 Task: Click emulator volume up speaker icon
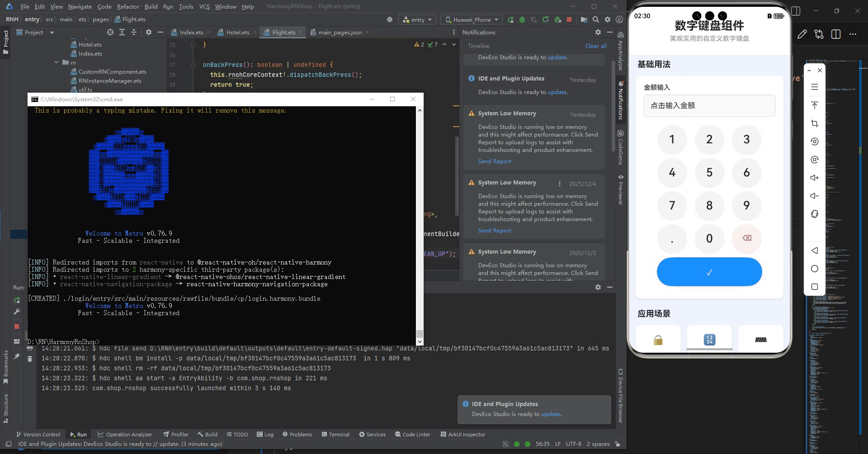(815, 178)
